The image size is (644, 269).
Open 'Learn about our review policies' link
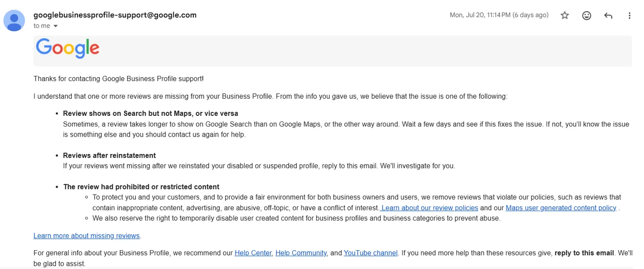coord(430,208)
